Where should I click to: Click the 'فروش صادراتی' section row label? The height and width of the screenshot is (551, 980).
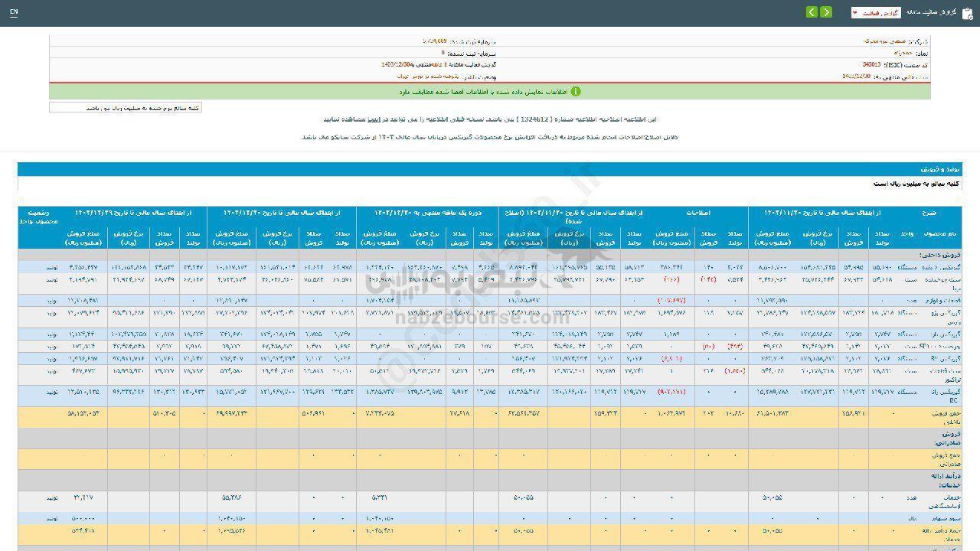(x=946, y=439)
